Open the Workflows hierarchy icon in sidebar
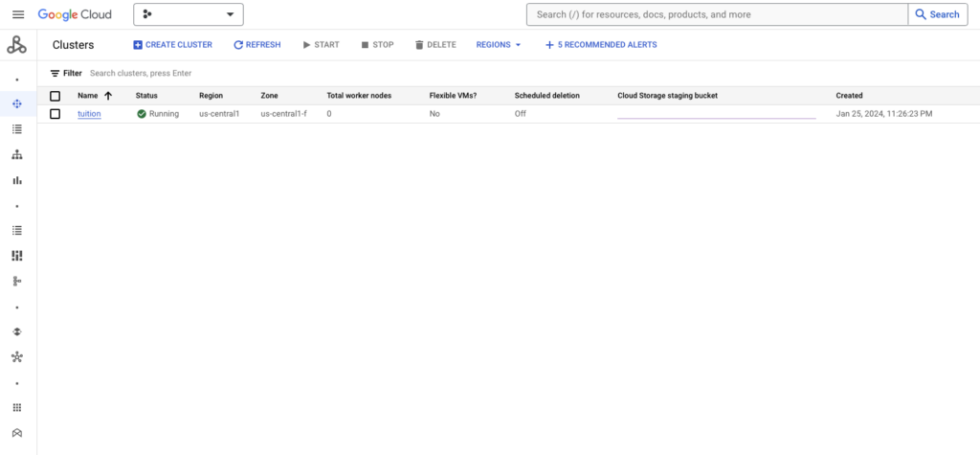This screenshot has height=455, width=980. click(17, 154)
